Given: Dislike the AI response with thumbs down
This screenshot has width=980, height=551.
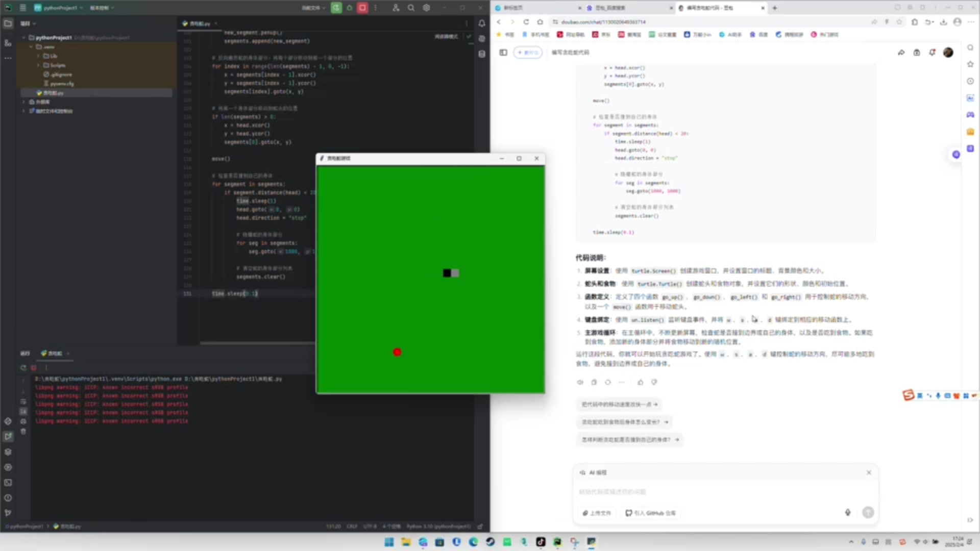Looking at the screenshot, I should (654, 382).
